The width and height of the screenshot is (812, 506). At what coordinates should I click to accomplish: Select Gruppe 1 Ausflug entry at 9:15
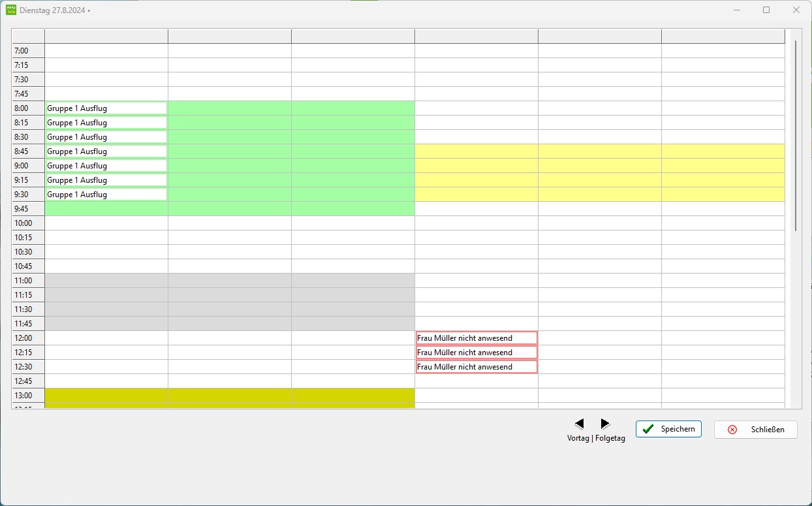point(106,180)
